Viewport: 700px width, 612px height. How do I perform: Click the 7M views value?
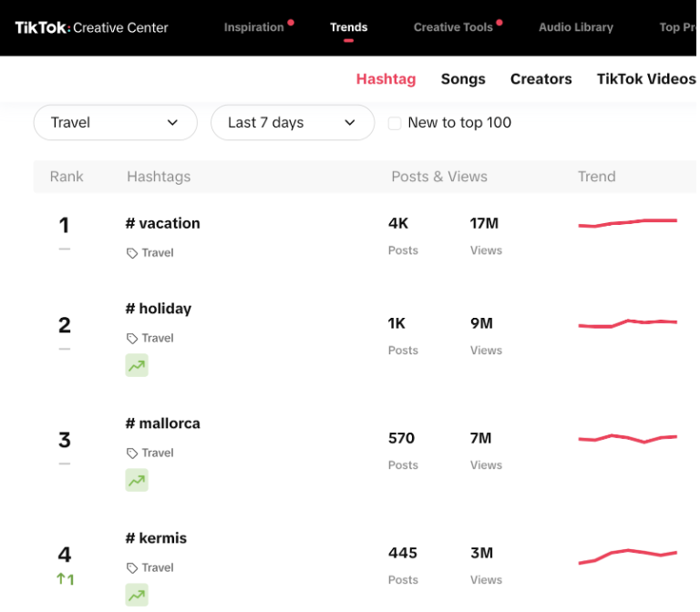[480, 438]
